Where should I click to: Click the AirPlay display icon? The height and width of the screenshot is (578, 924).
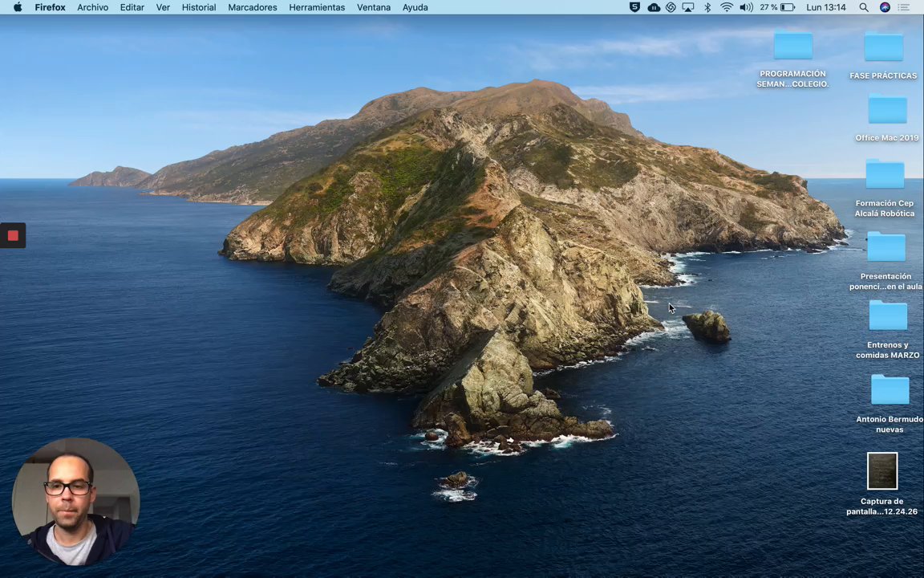688,7
